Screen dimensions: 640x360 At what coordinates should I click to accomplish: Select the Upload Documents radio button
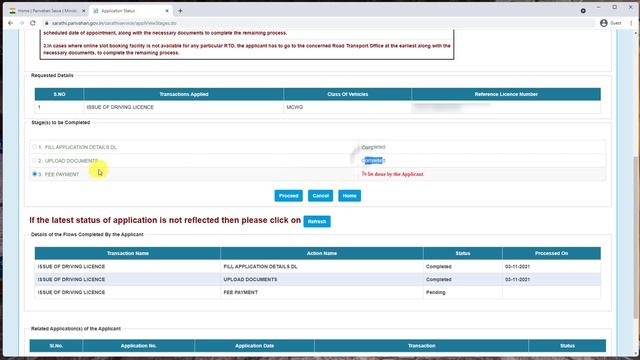pyautogui.click(x=35, y=160)
